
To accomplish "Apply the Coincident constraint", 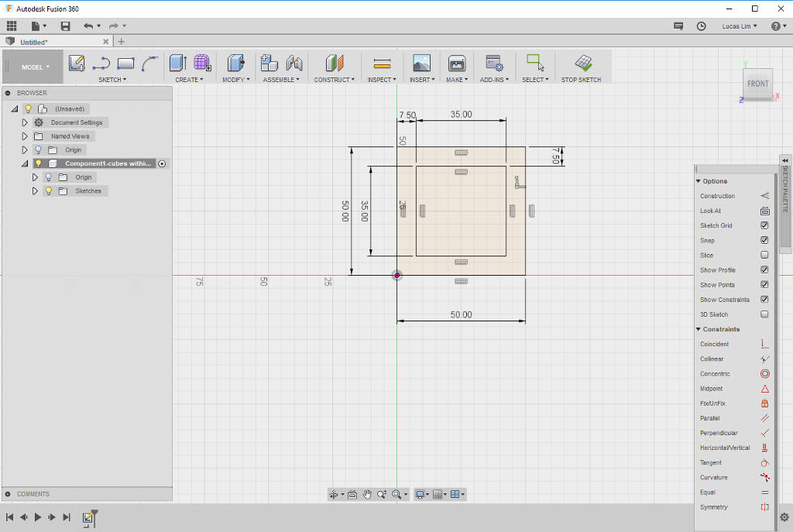I will (764, 344).
